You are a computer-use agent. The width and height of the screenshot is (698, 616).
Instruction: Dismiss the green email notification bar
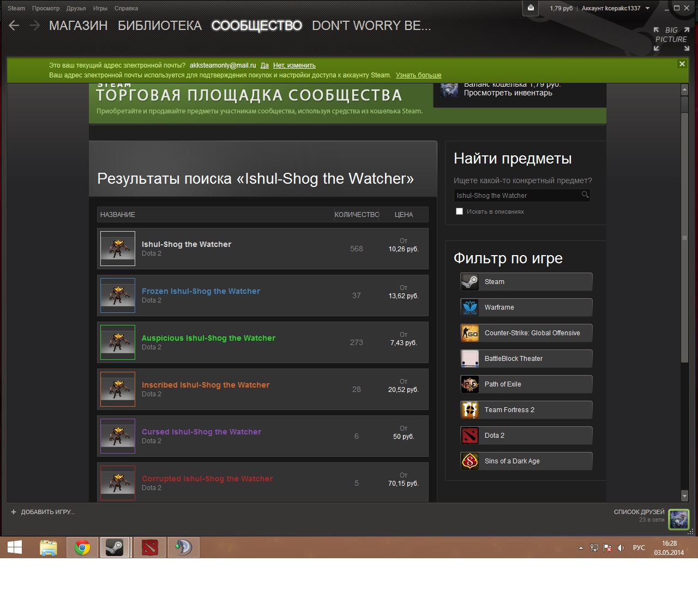(682, 64)
